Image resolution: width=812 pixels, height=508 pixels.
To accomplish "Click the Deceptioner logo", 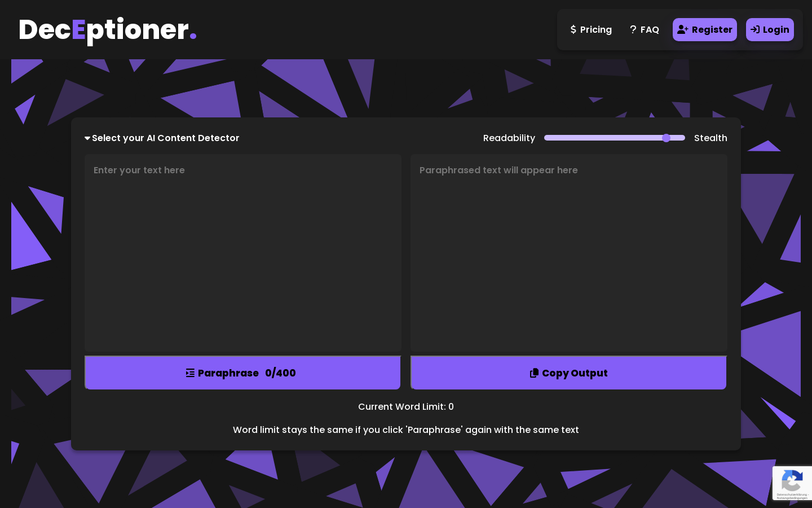I will point(108,29).
